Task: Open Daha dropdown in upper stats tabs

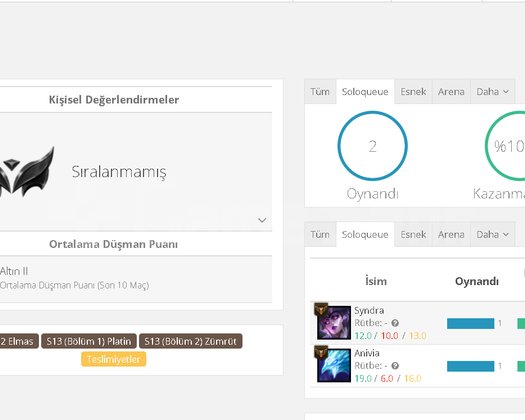Action: [x=493, y=92]
